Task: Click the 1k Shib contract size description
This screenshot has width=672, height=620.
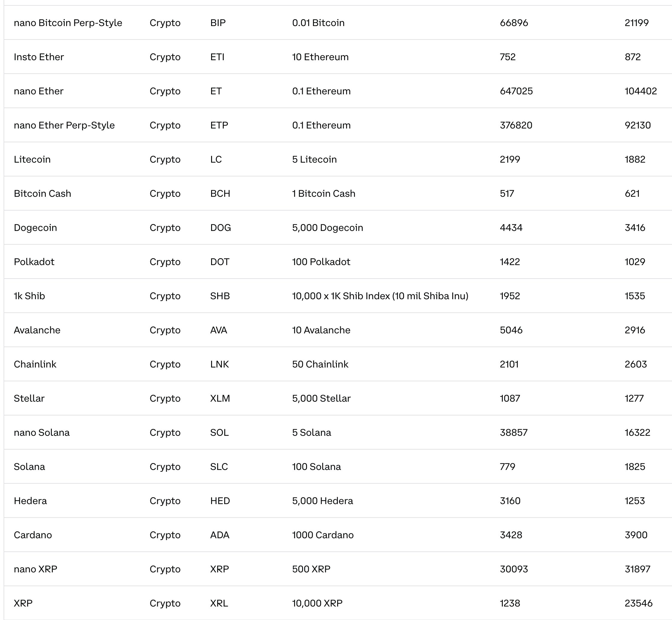Action: coord(380,296)
